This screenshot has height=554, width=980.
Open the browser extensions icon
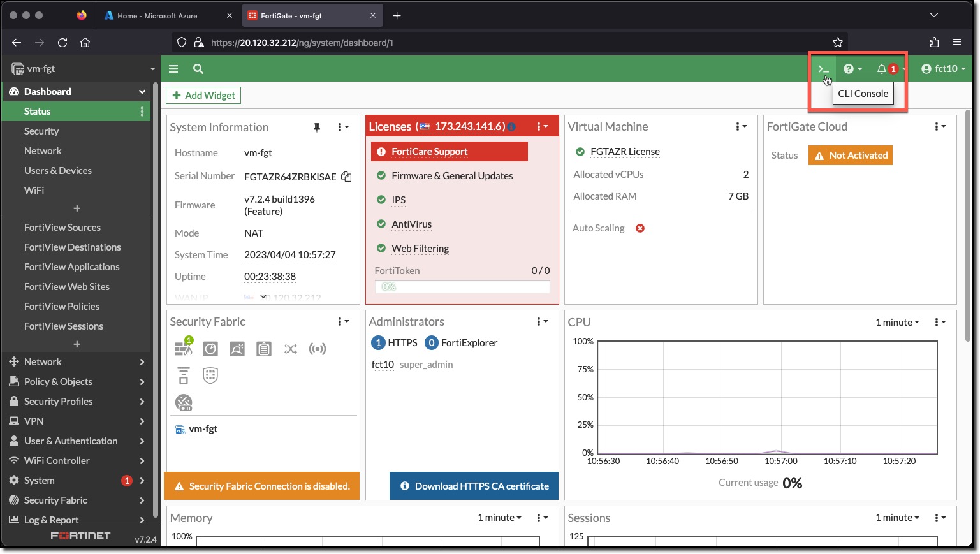[934, 42]
